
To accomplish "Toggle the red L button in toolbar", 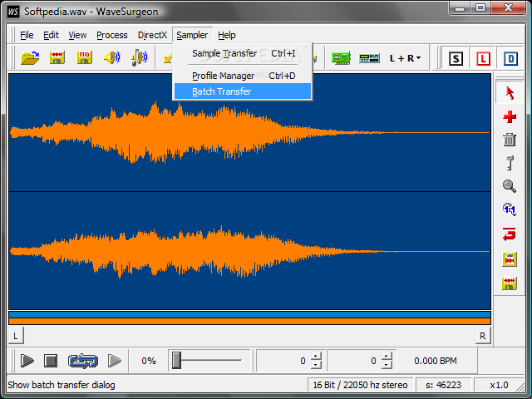I will (x=483, y=59).
